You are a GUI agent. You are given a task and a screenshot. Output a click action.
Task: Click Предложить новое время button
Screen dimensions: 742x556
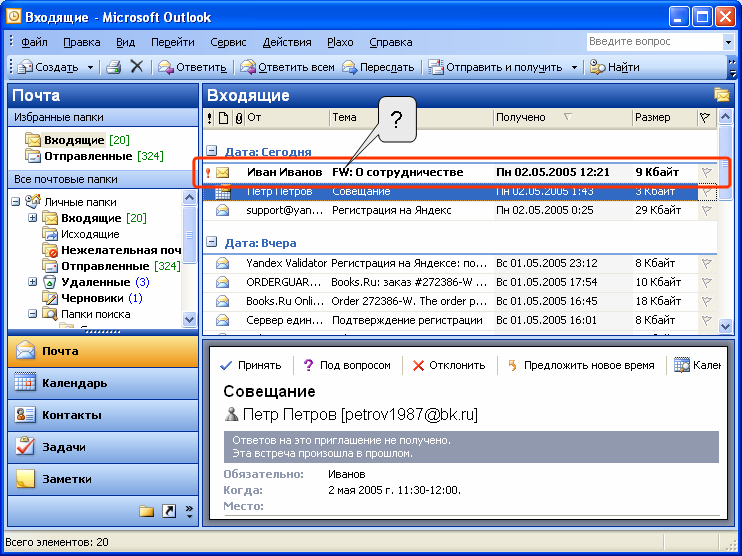(581, 365)
